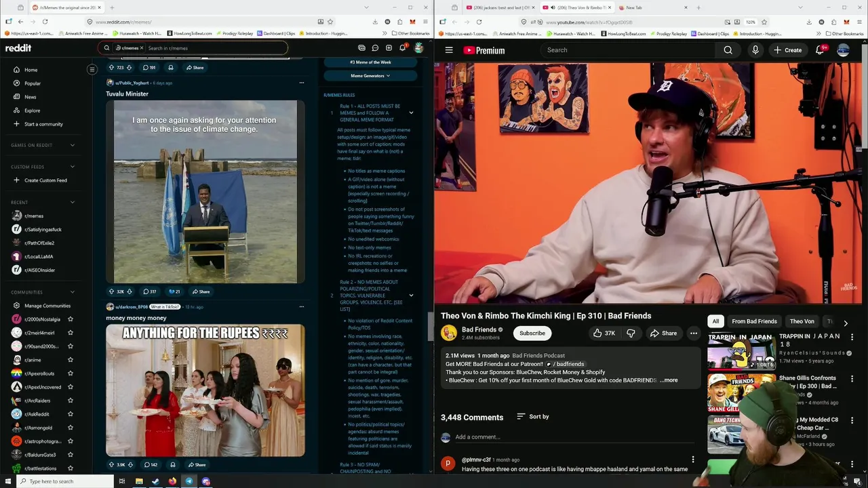Favorite the r/BaldursGate3 community

[x=71, y=455]
